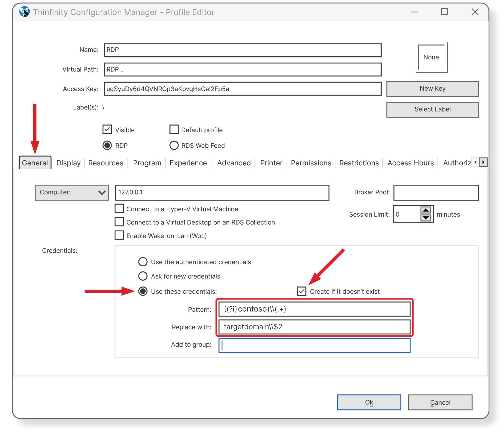Minimize the Profile Editor window
504x433 pixels.
pyautogui.click(x=415, y=12)
